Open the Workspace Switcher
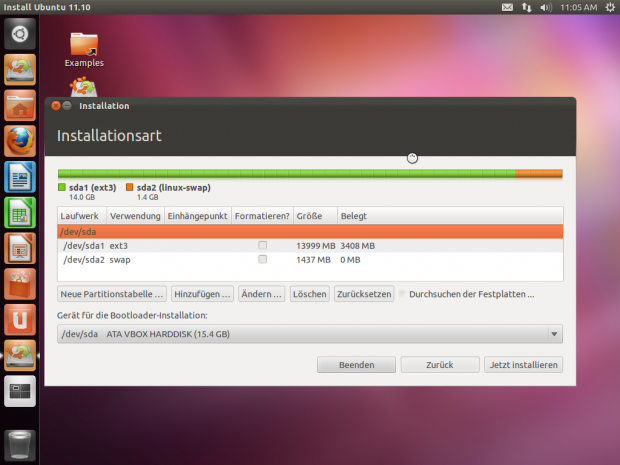Screen dimensions: 620x465 point(20,391)
